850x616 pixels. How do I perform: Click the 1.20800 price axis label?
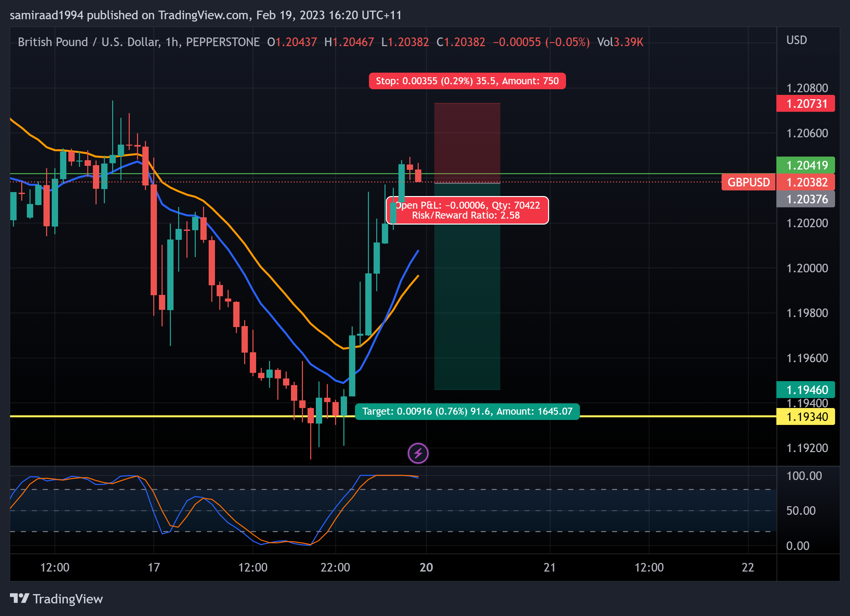point(807,88)
